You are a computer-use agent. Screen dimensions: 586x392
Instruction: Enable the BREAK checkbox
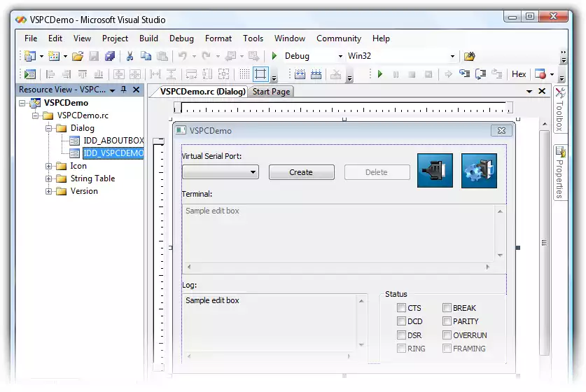pyautogui.click(x=447, y=308)
